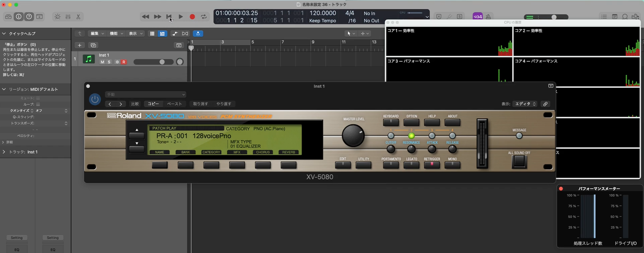This screenshot has height=253, width=644.
Task: Open the List Editors icon
Action: (604, 17)
